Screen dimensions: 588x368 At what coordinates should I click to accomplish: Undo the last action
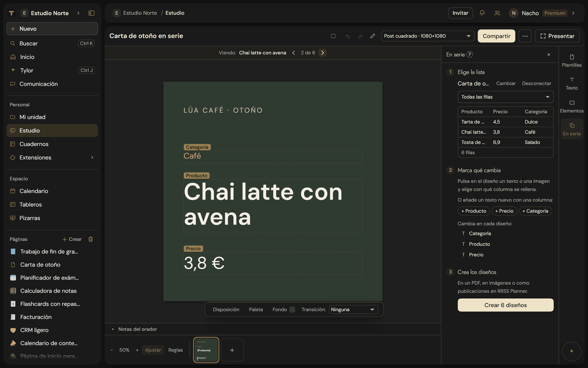coord(348,36)
